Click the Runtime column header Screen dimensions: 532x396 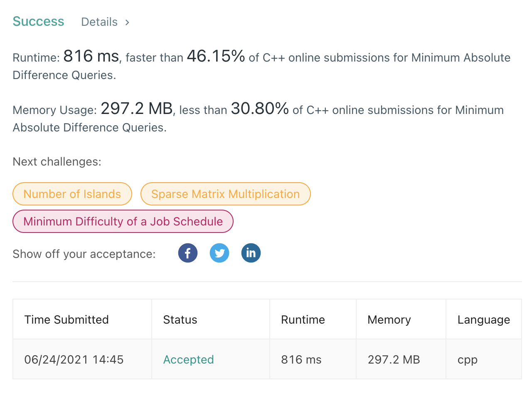pyautogui.click(x=303, y=319)
